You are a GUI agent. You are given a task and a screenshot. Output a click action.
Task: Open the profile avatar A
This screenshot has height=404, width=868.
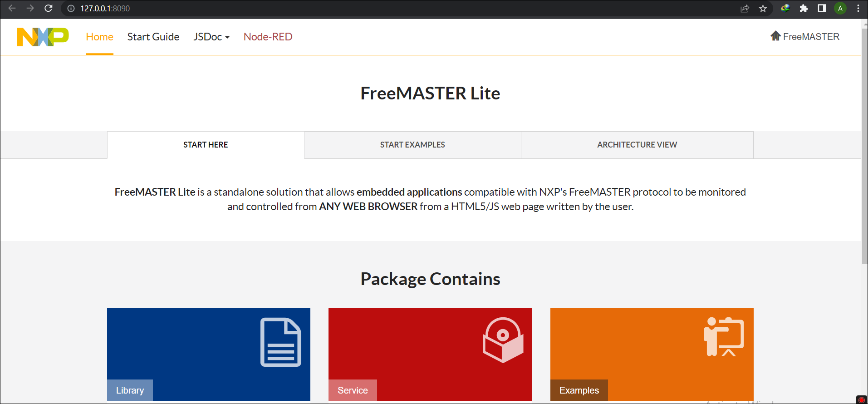(x=840, y=8)
